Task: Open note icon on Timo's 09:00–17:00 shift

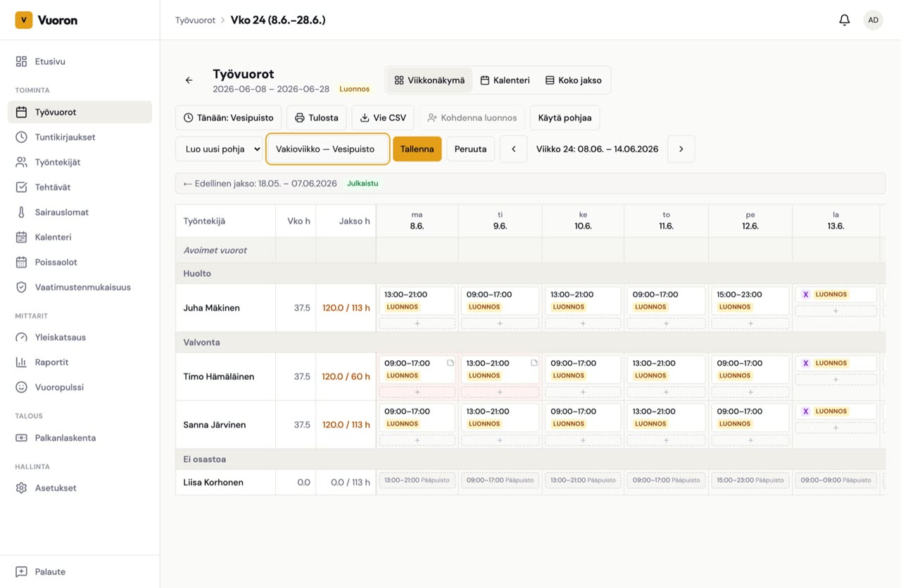Action: pyautogui.click(x=450, y=363)
